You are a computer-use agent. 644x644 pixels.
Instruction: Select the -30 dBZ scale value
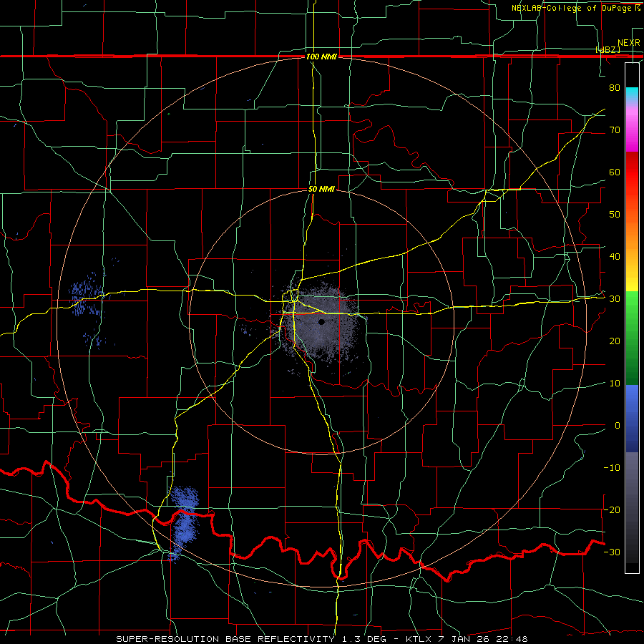612,552
